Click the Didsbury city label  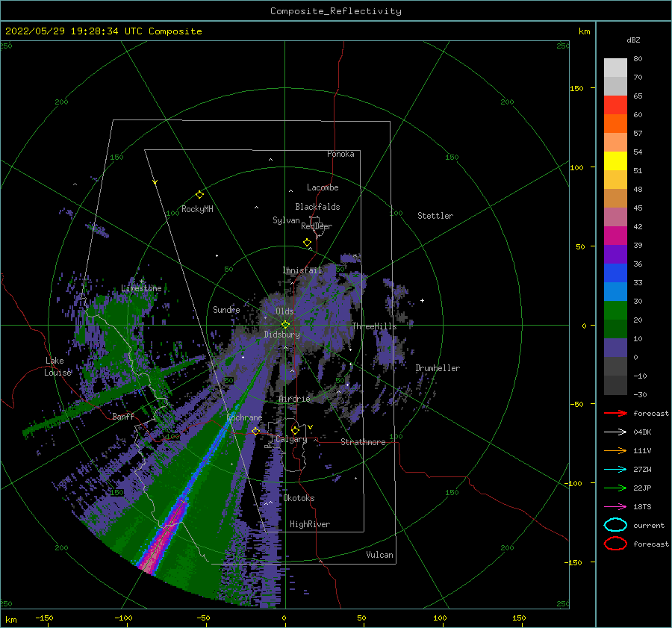[281, 335]
